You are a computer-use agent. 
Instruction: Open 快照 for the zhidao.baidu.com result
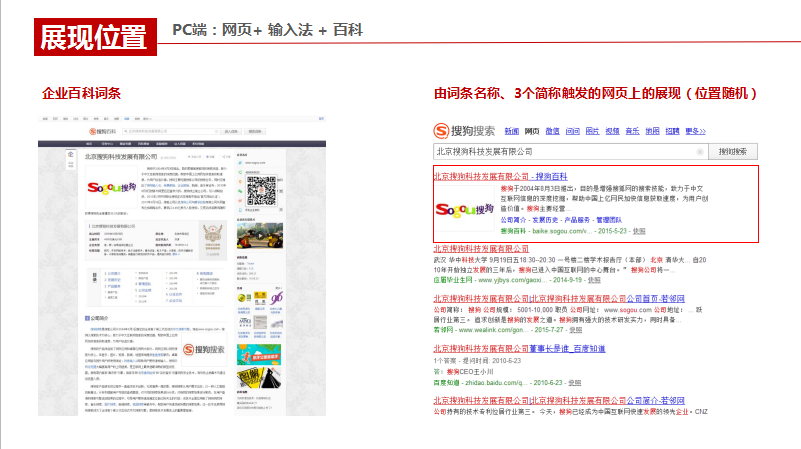tap(574, 383)
